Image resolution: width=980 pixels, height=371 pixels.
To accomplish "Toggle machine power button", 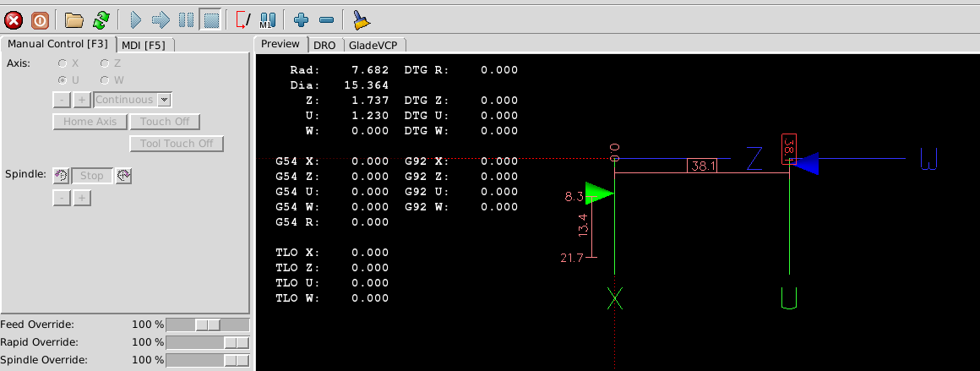I will coord(40,19).
